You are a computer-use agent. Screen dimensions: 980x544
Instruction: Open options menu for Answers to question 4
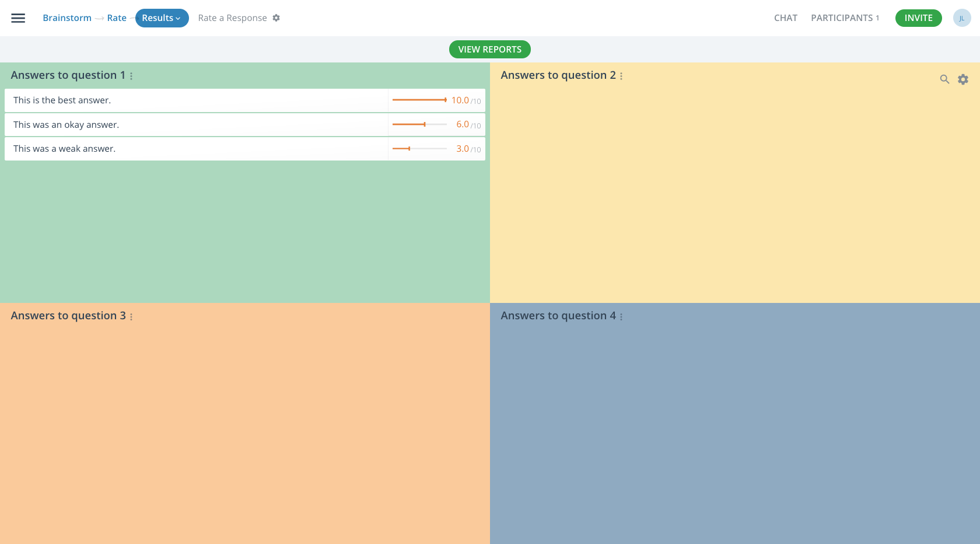[x=621, y=316]
